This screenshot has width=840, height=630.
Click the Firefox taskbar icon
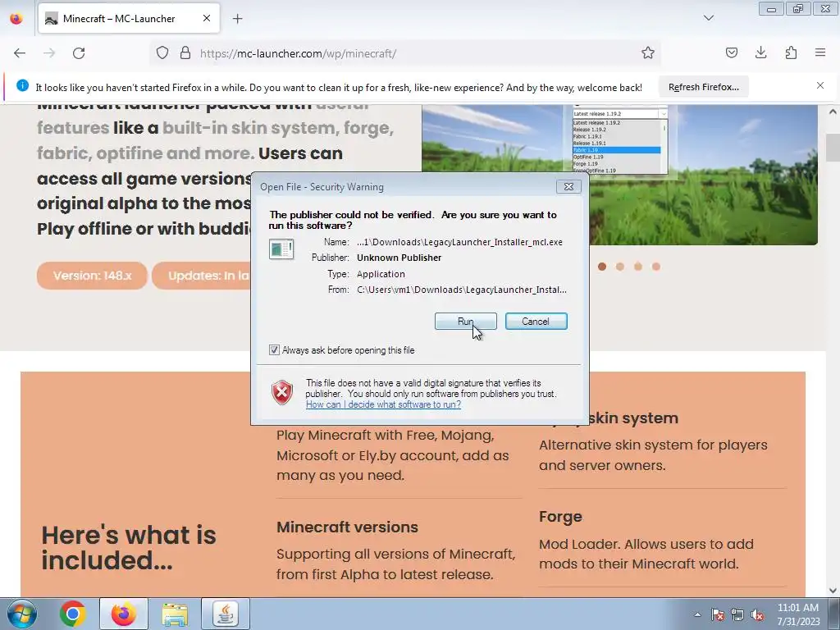click(x=123, y=614)
